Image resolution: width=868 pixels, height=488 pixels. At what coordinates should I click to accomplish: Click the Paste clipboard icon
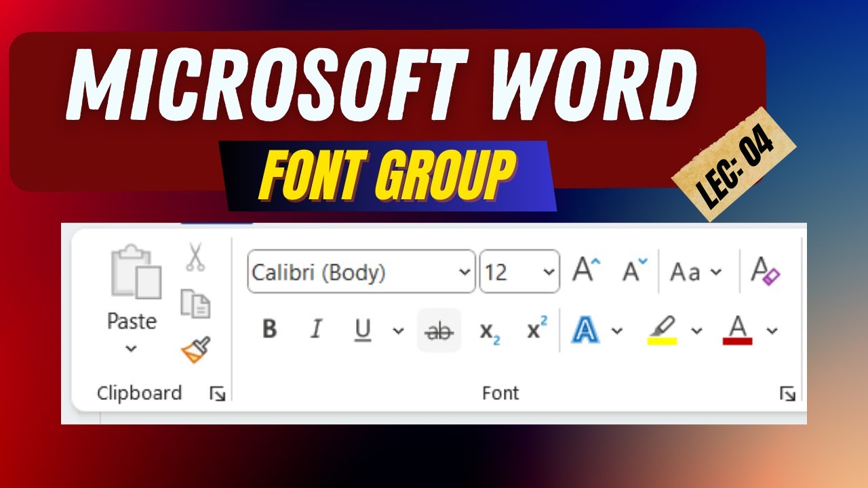136,272
